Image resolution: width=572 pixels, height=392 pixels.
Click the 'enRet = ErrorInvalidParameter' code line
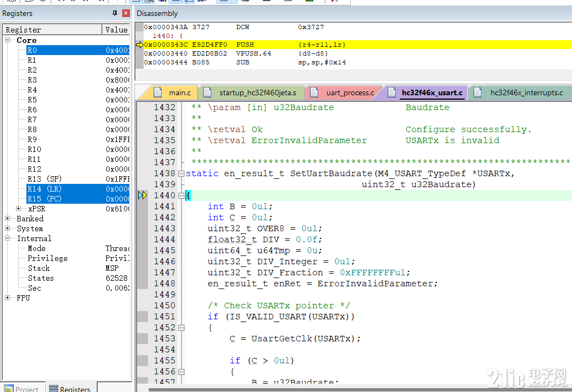tap(323, 284)
